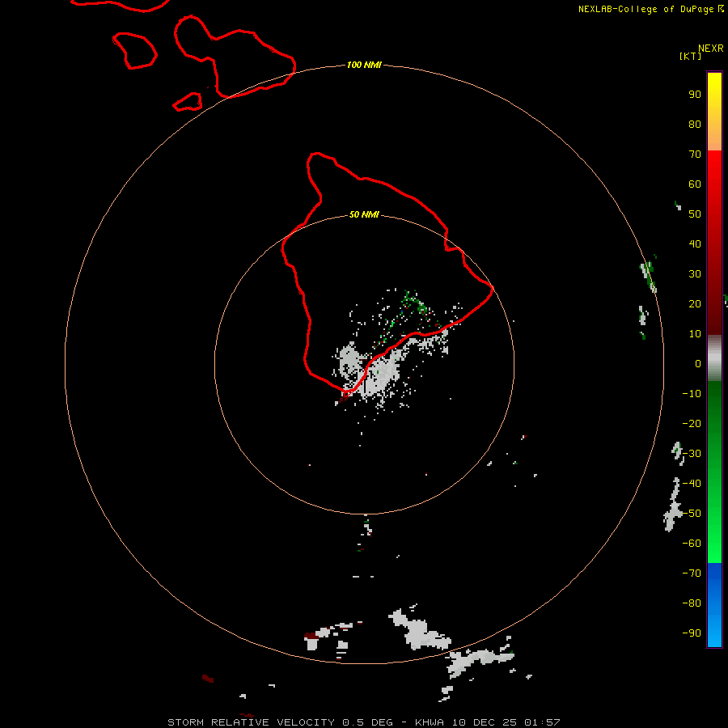Pick the gray zero-velocity segment of color bar

point(714,358)
